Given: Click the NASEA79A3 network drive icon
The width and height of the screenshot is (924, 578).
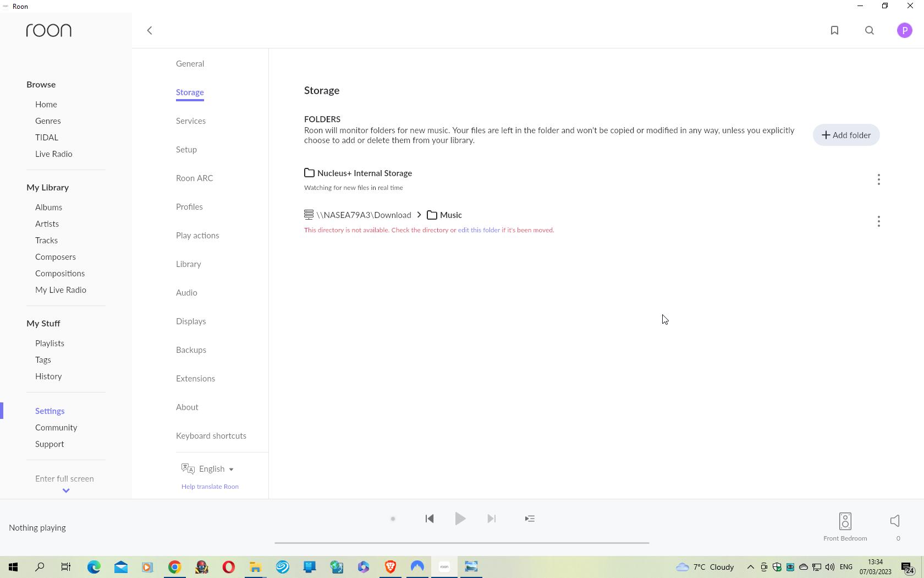Looking at the screenshot, I should tap(309, 215).
